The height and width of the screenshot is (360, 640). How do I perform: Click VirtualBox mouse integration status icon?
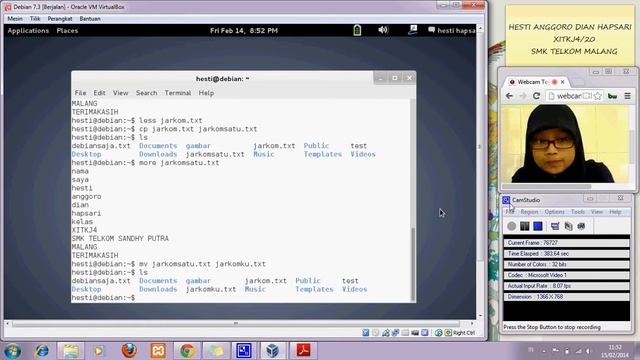(x=438, y=333)
